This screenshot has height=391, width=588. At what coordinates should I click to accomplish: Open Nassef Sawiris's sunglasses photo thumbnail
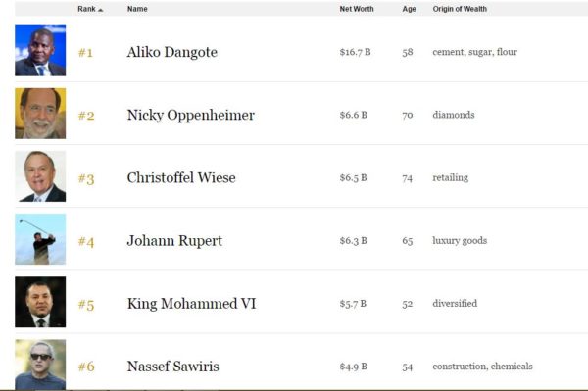point(40,365)
